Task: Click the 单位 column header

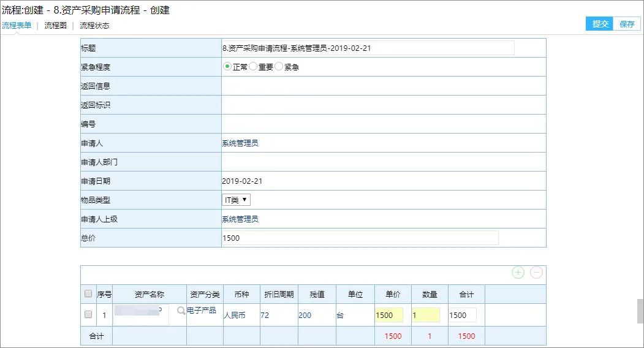Action: tap(355, 294)
